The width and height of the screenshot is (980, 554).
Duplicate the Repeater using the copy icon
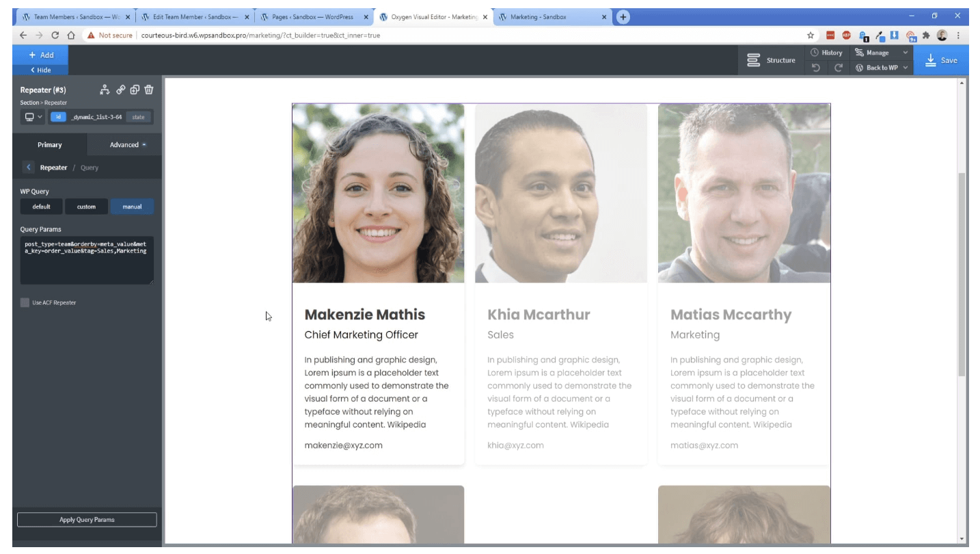pyautogui.click(x=135, y=90)
